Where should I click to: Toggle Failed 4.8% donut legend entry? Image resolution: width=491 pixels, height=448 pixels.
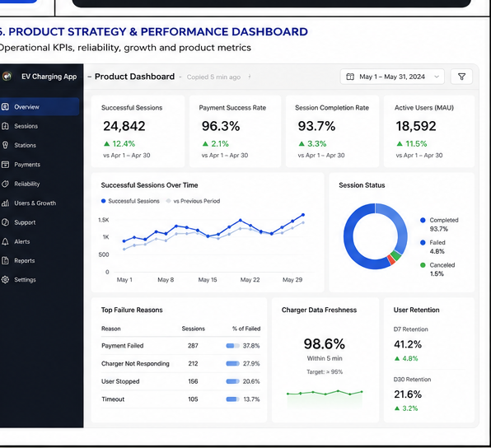point(433,247)
